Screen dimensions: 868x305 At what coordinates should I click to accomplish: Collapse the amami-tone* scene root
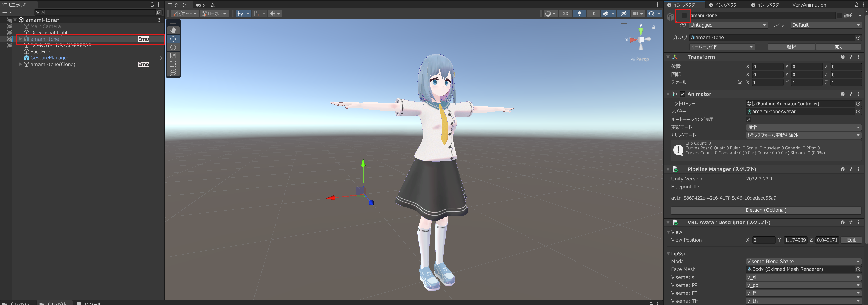(x=15, y=20)
